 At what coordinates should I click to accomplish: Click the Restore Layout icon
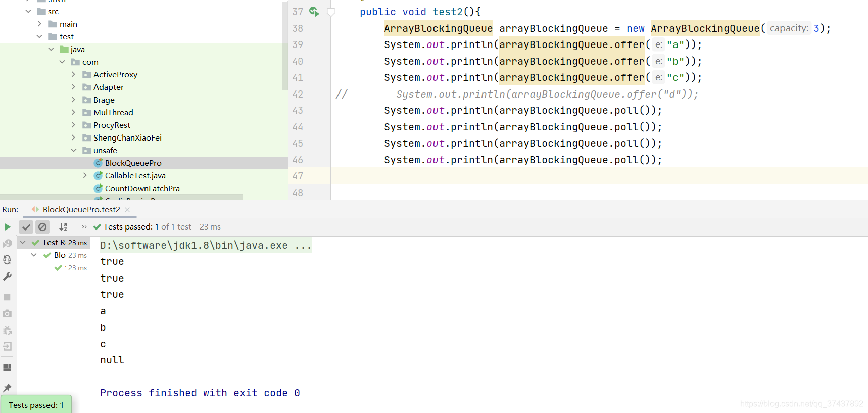[7, 368]
